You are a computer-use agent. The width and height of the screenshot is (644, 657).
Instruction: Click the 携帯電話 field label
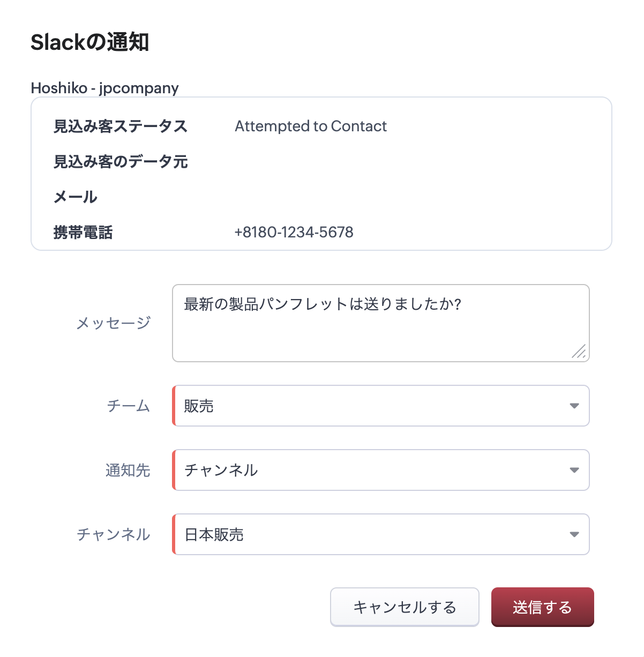(x=83, y=233)
